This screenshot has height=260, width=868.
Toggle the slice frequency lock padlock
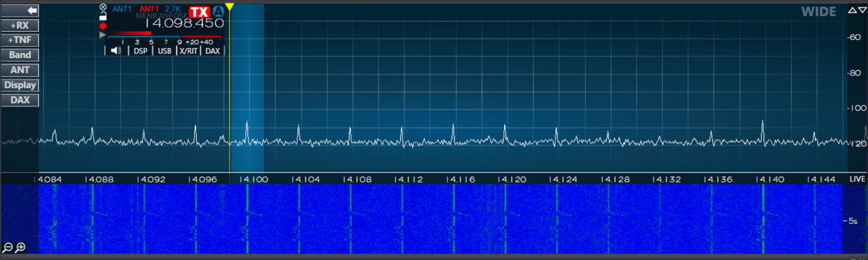(103, 16)
